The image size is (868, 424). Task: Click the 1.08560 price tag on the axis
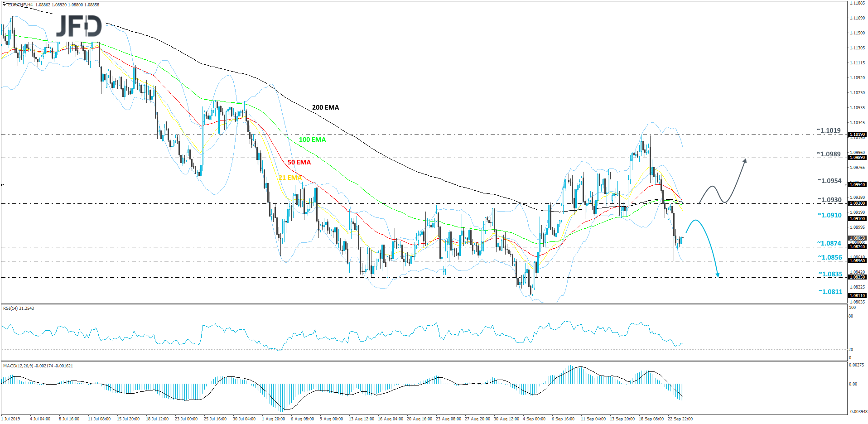click(857, 261)
